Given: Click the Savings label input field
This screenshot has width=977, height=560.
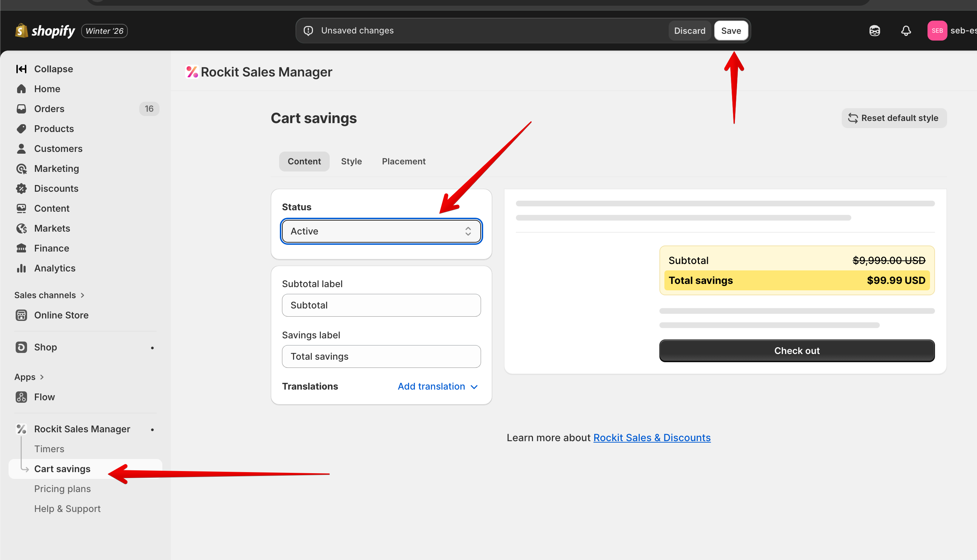Looking at the screenshot, I should (x=381, y=356).
